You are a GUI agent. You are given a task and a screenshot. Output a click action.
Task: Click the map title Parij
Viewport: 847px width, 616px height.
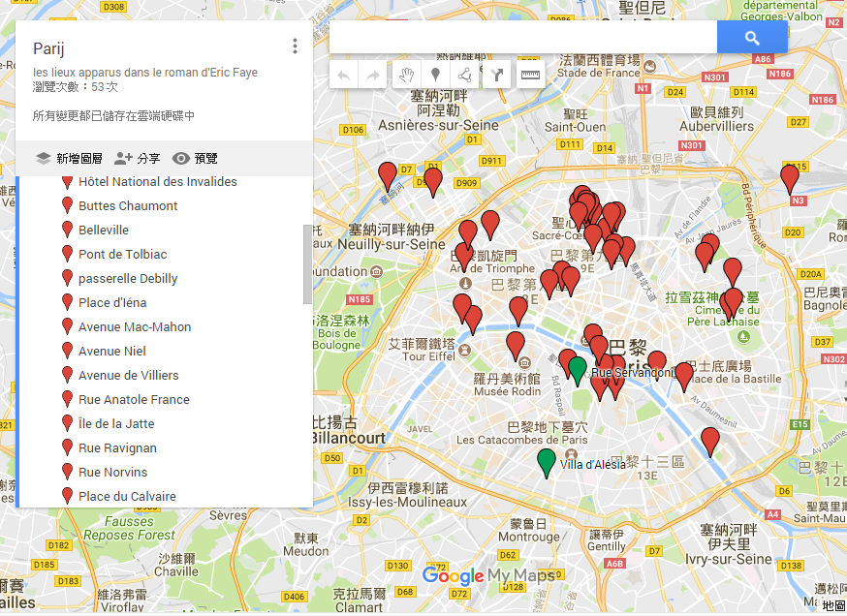click(x=48, y=48)
